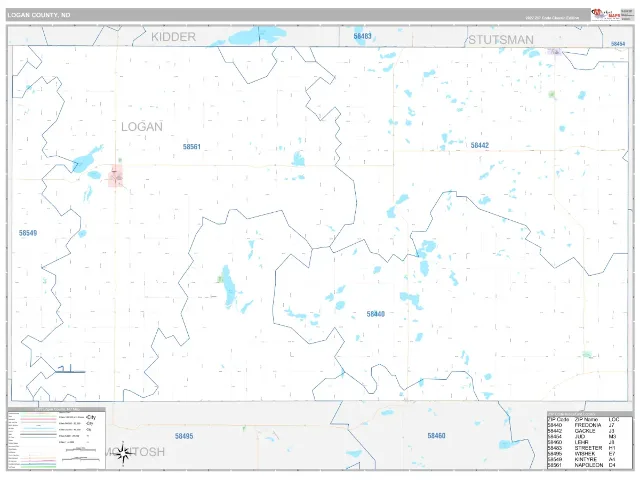Click ZIP code 58442 on map
This screenshot has height=480, width=640.
480,145
